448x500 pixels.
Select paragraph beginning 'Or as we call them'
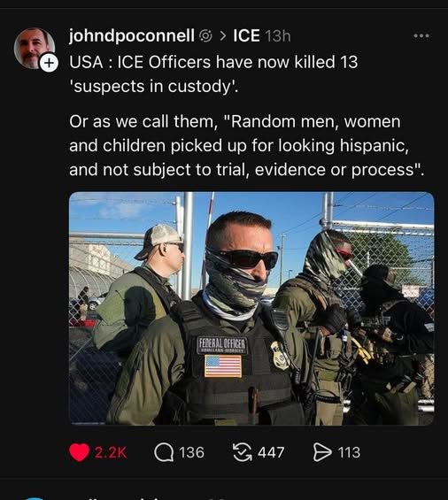(x=247, y=145)
